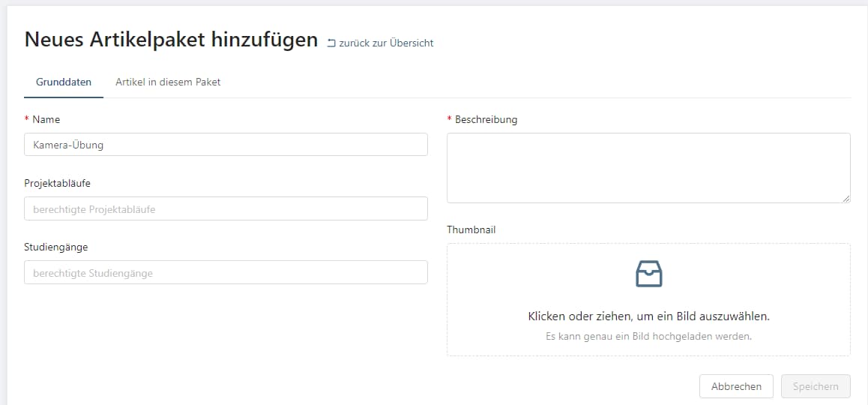Viewport: 868px width, 405px height.
Task: Click the inbox upload icon in Thumbnail area
Action: click(648, 274)
